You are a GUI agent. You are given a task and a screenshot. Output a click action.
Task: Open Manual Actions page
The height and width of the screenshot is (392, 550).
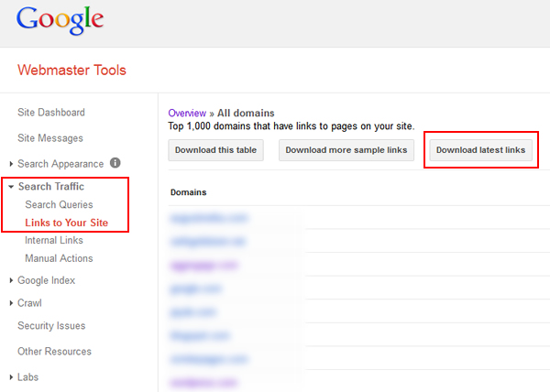[59, 258]
